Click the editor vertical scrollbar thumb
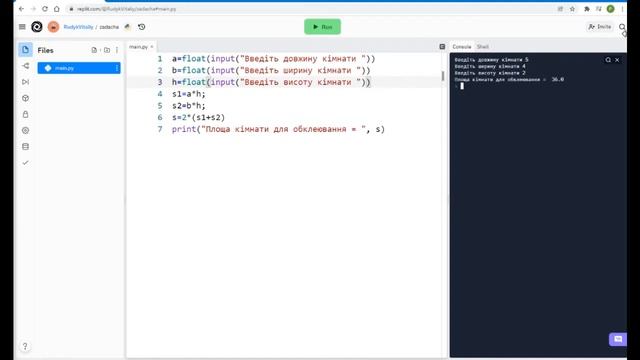 (x=443, y=76)
